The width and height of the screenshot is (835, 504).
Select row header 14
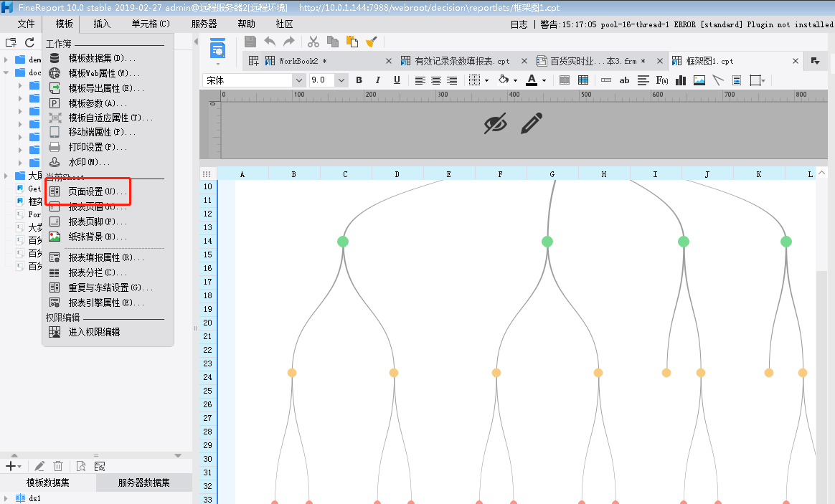pyautogui.click(x=208, y=241)
